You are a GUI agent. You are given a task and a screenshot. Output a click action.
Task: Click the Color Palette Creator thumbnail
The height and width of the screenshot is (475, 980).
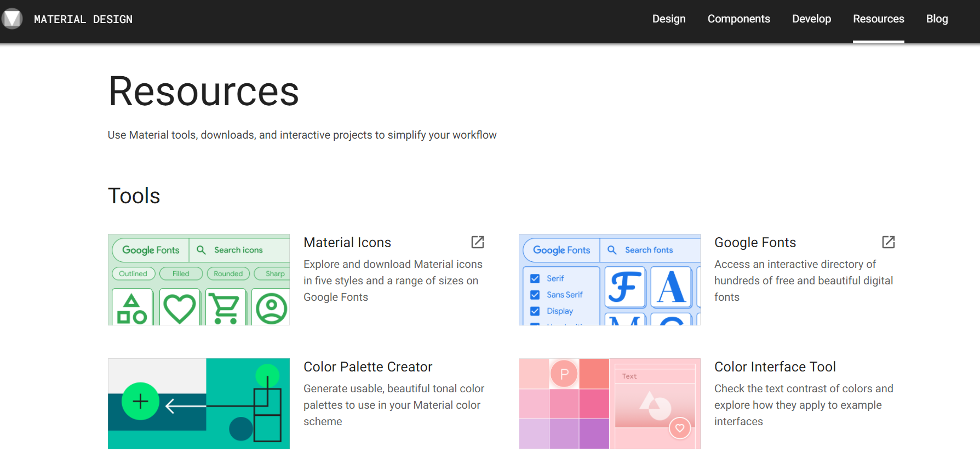pyautogui.click(x=199, y=404)
